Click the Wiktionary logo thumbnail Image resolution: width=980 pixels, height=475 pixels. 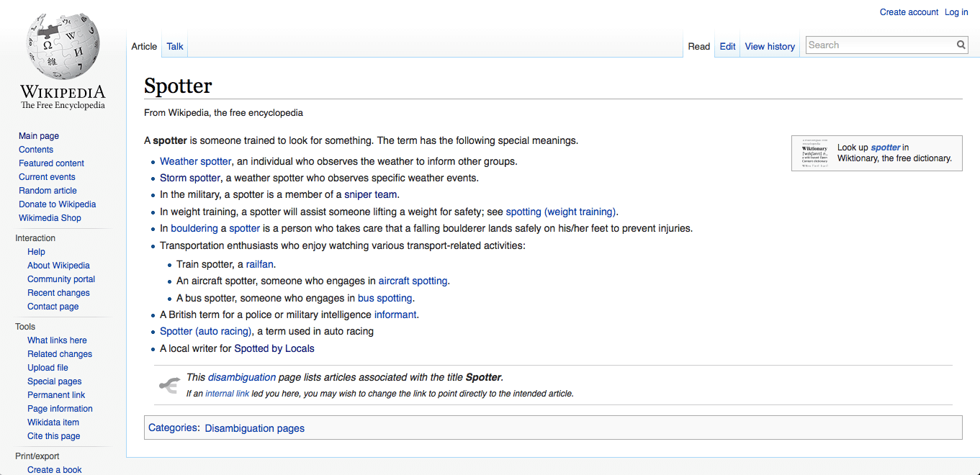[x=814, y=153]
